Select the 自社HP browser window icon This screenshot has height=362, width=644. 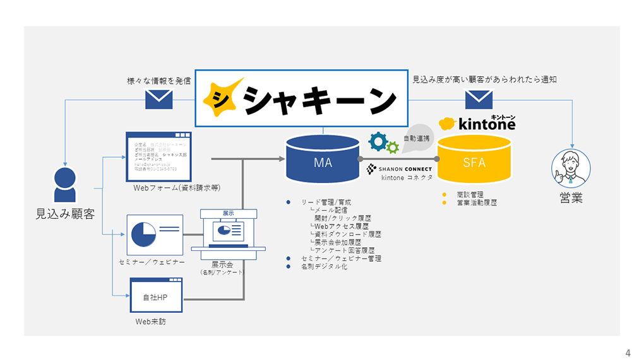tap(156, 295)
